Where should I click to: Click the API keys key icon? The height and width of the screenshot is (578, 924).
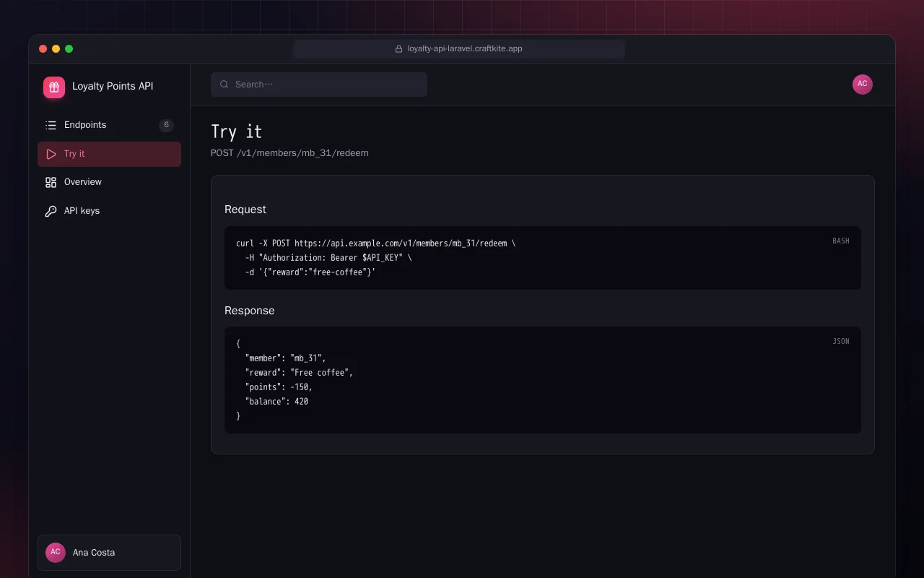pyautogui.click(x=51, y=211)
